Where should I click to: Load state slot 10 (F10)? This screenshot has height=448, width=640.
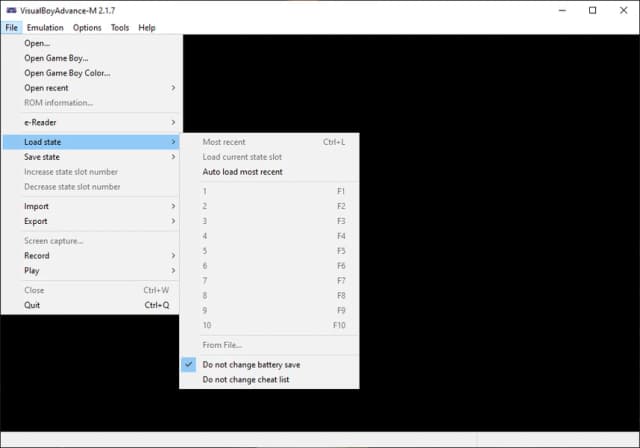[269, 325]
